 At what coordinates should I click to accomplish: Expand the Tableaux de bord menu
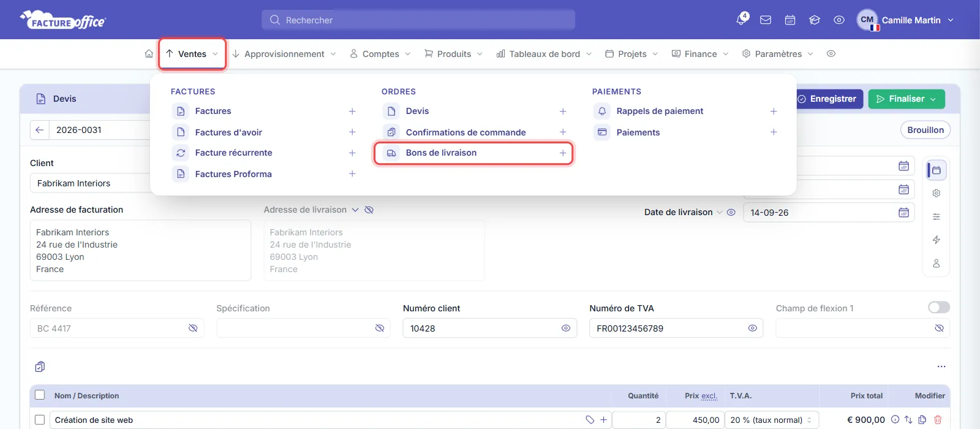[x=545, y=54]
